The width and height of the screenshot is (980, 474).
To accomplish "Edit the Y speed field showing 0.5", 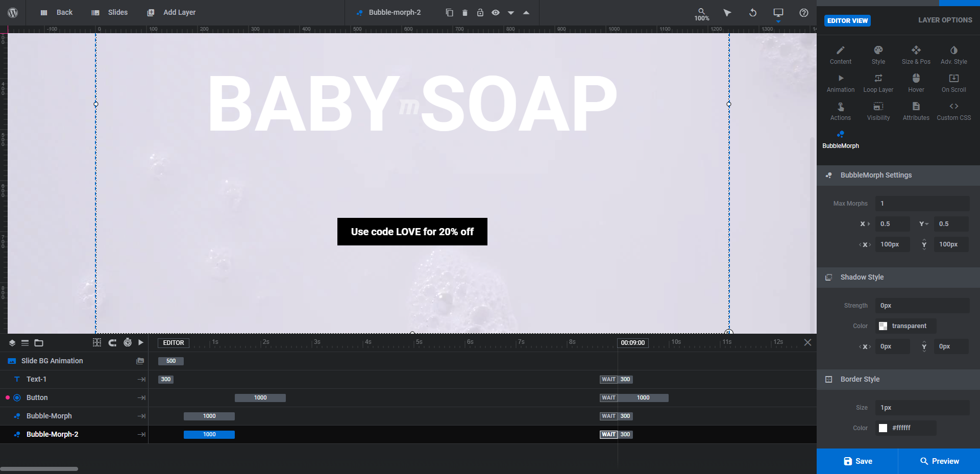I will point(951,224).
